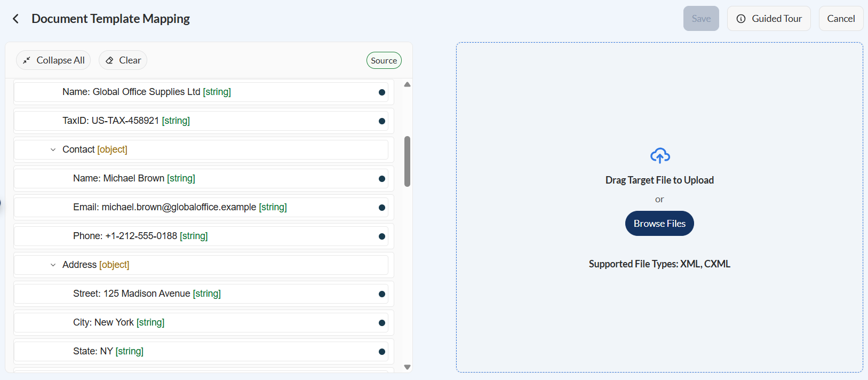Collapse the Address object node
868x380 pixels.
[x=53, y=265]
